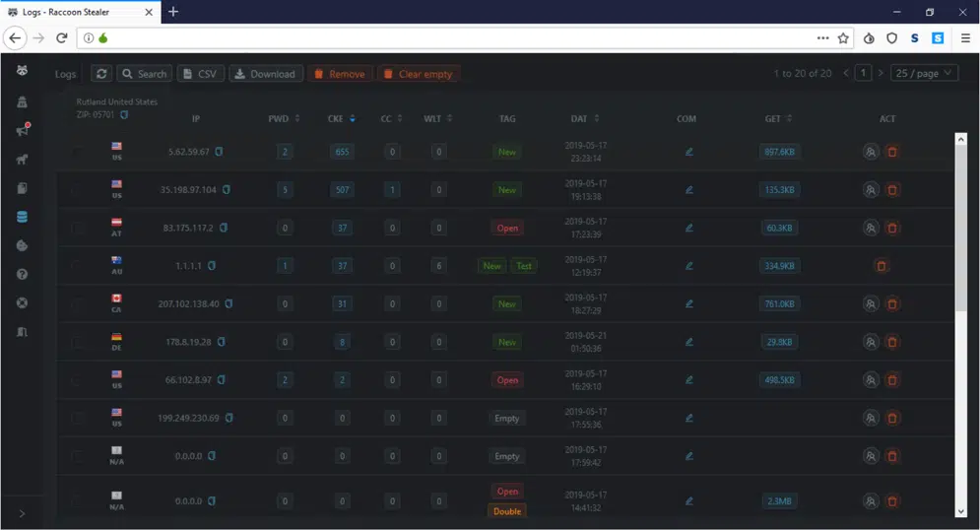Delete the 66.102.8.97 log row

coord(892,380)
